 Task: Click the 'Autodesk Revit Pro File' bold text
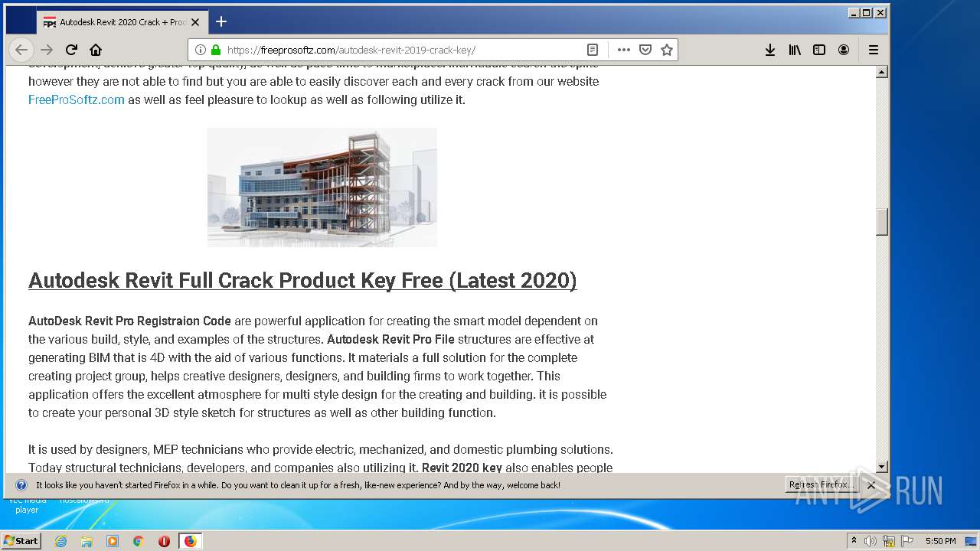[390, 339]
